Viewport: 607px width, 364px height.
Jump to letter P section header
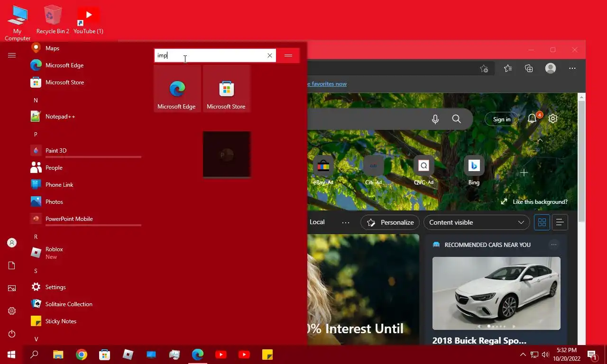coord(36,135)
